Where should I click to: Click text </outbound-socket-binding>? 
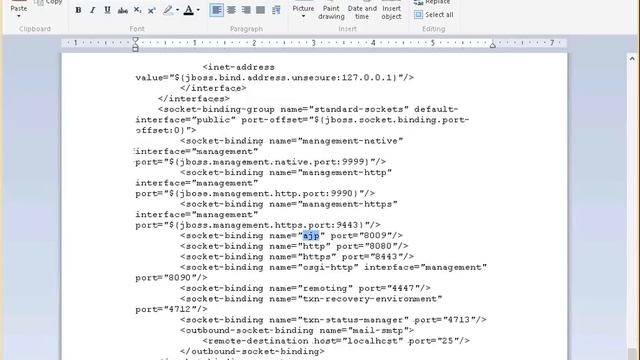[252, 351]
